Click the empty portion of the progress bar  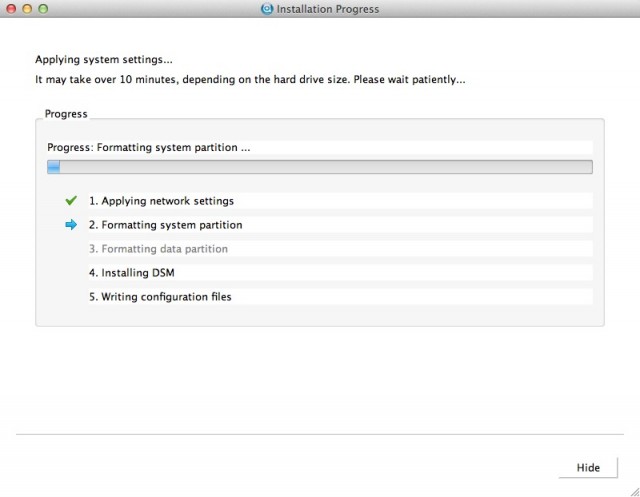click(x=326, y=167)
